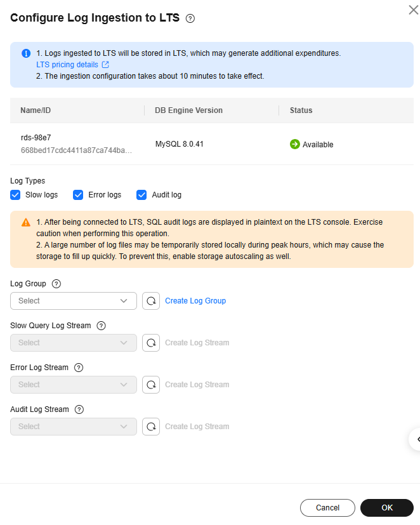This screenshot has height=525, width=420.
Task: Open the Slow Query Log Stream dropdown
Action: [74, 343]
